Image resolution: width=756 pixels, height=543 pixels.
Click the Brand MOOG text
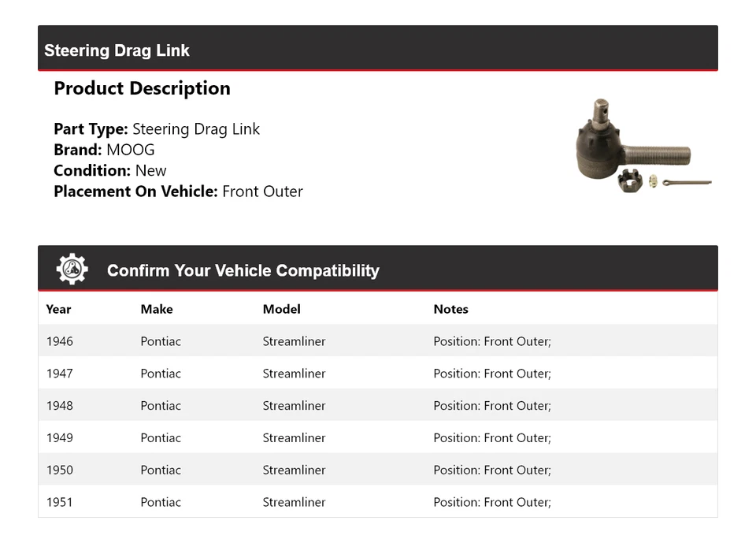click(x=104, y=150)
